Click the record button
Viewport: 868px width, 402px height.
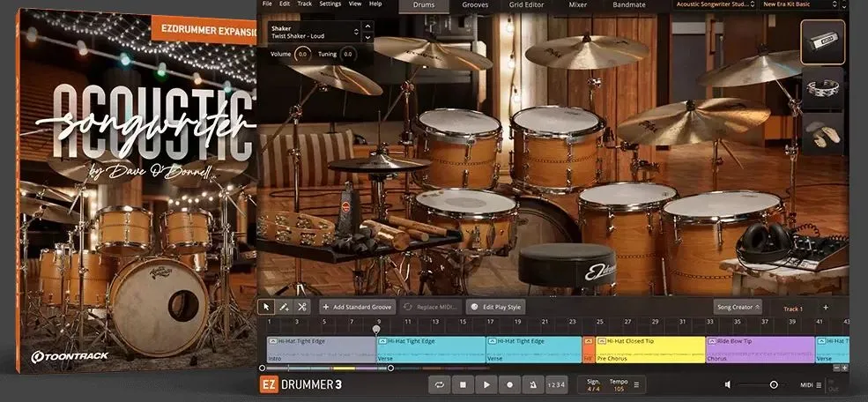point(510,384)
